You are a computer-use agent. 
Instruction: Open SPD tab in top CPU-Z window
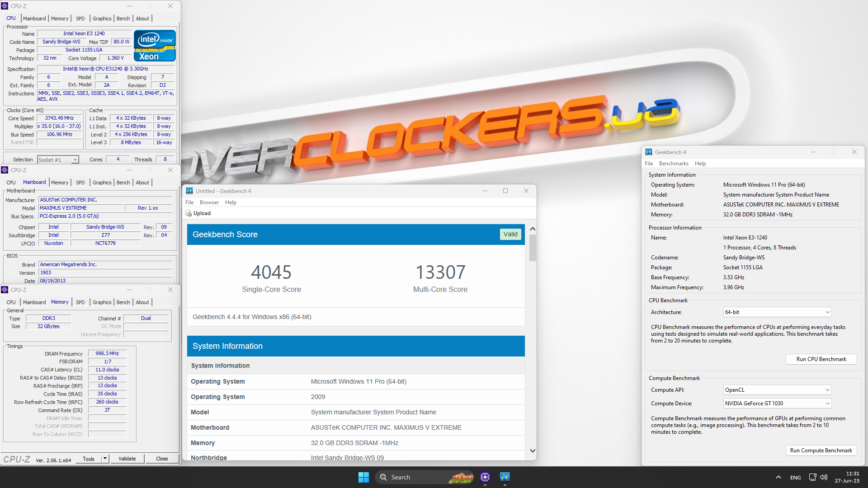tap(80, 19)
